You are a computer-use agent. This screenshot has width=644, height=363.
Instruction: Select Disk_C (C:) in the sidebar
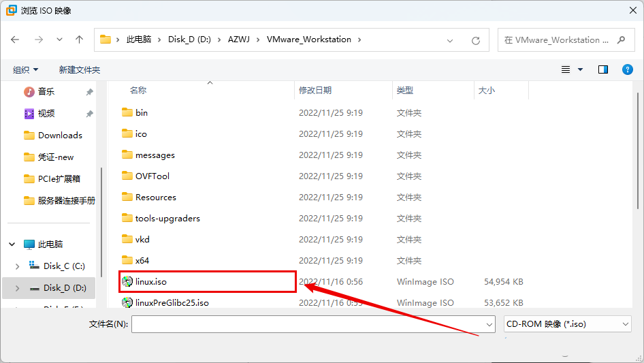click(x=64, y=266)
